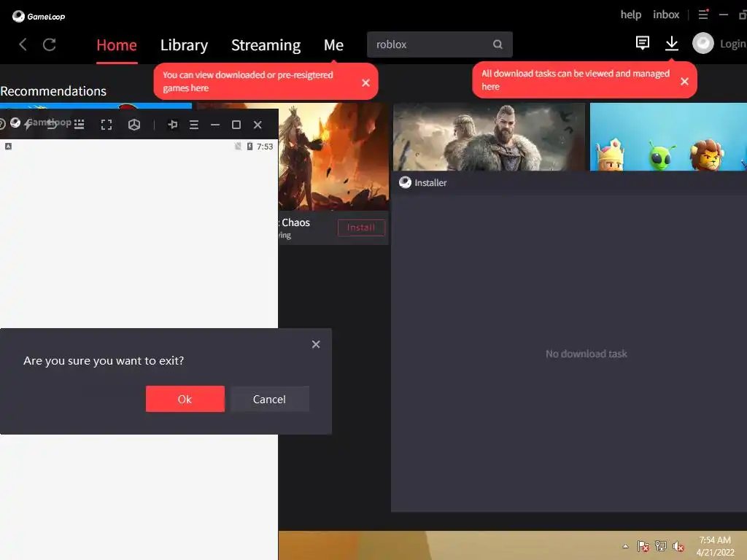The width and height of the screenshot is (747, 560).
Task: Open the cartoon characters game banner
Action: [x=668, y=136]
